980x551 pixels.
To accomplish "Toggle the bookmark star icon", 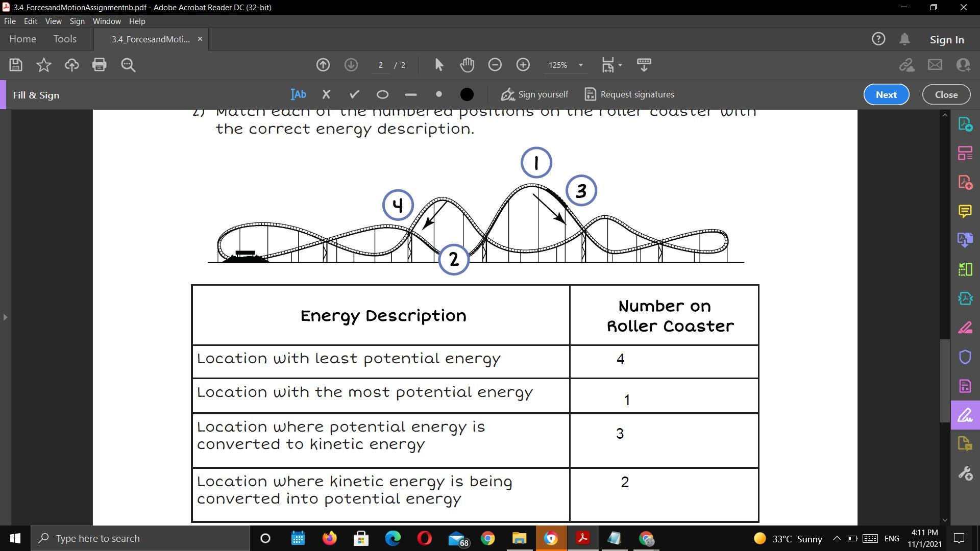I will 44,65.
